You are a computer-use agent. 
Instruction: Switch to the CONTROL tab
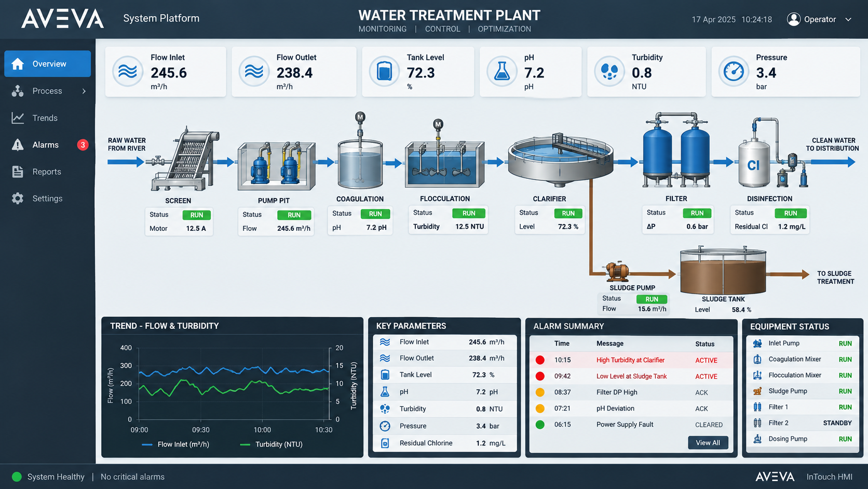(443, 29)
